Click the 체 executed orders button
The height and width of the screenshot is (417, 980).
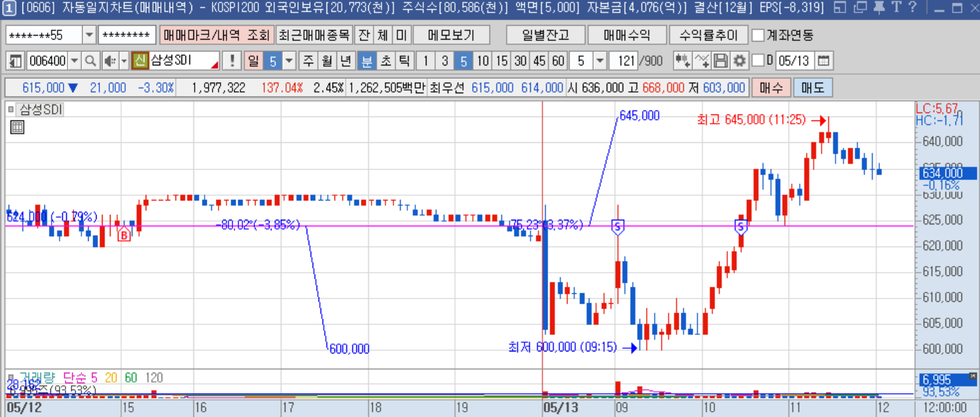pyautogui.click(x=383, y=35)
